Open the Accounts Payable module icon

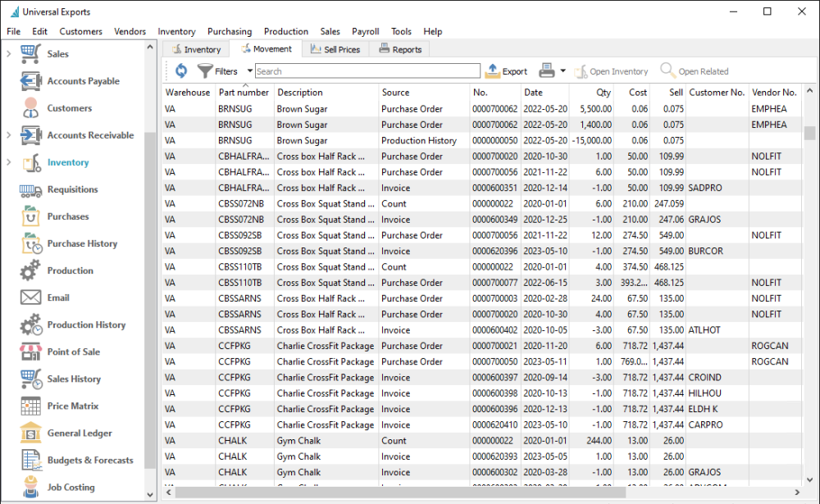[x=31, y=81]
